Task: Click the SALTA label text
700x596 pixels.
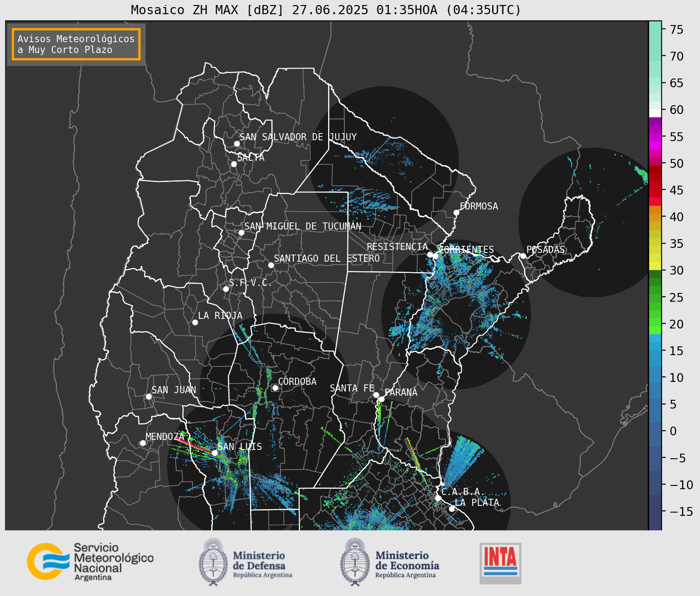Action: click(250, 157)
